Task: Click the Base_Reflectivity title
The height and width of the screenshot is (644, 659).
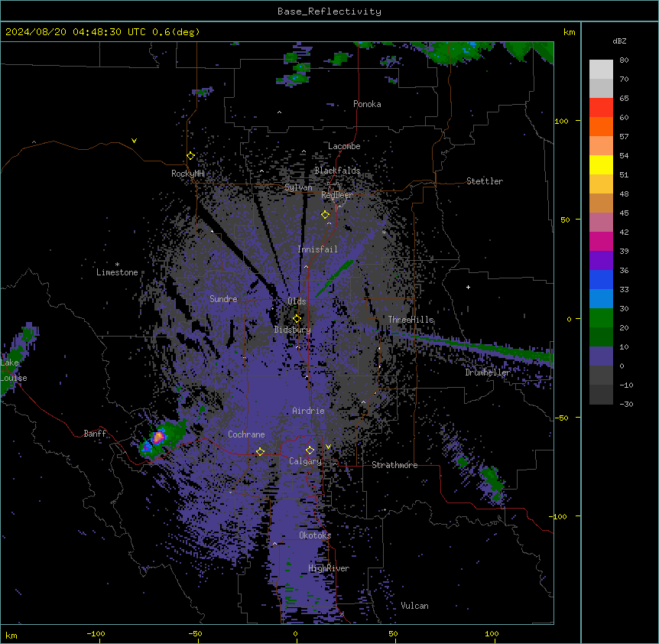Action: click(x=329, y=11)
